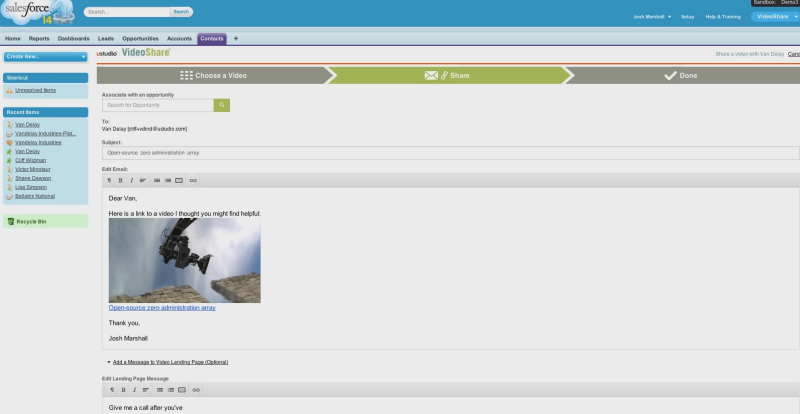Click the Recycle Bin icon
The height and width of the screenshot is (414, 800).
pyautogui.click(x=11, y=222)
